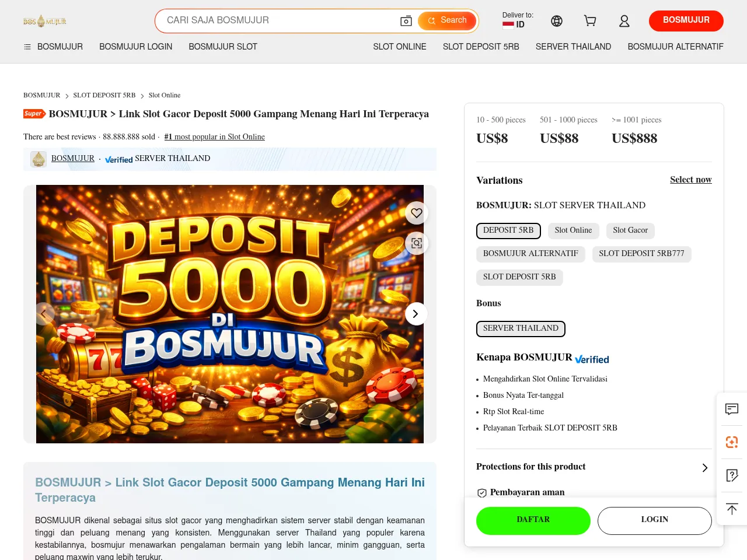The image size is (747, 560).
Task: Click the CARI SAJA BOSMUJUR search field
Action: coord(279,20)
